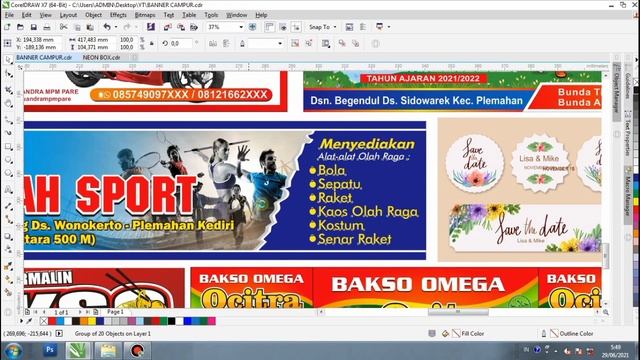
Task: Open the Search Content icon
Action: click(151, 27)
